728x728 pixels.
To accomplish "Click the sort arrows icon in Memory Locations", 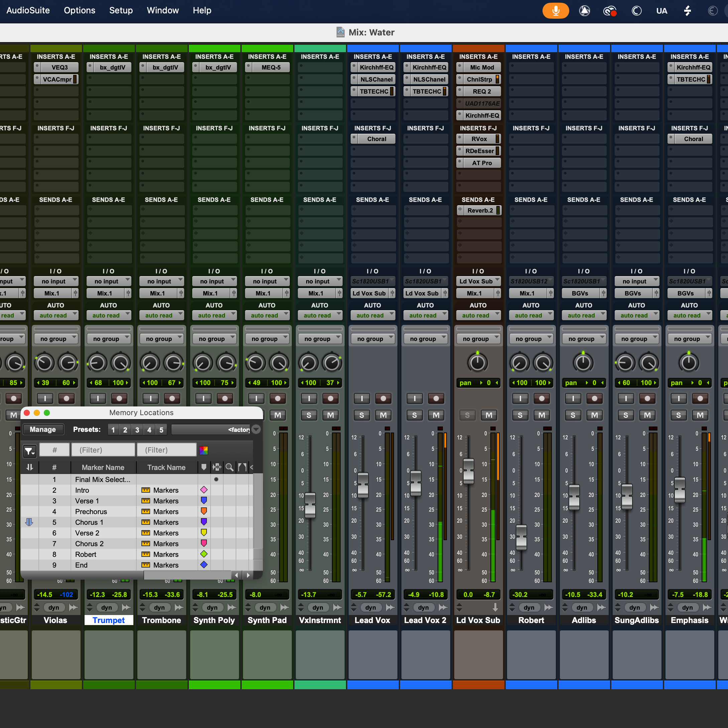I will (x=30, y=467).
